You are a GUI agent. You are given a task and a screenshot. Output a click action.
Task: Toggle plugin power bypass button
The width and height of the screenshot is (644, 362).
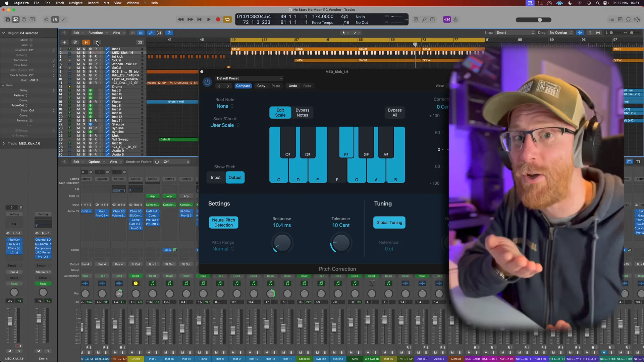pos(207,82)
